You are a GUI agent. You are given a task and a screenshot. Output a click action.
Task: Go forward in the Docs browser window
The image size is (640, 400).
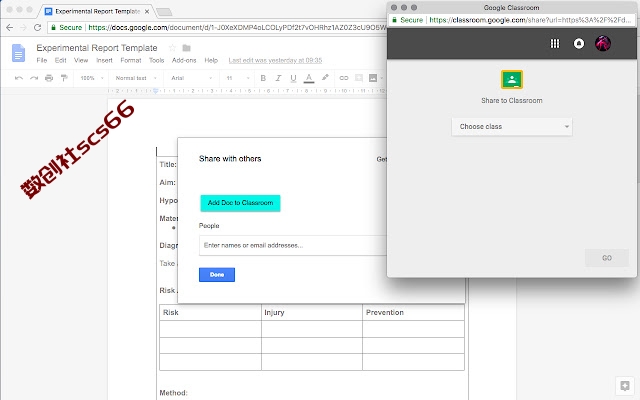click(23, 27)
